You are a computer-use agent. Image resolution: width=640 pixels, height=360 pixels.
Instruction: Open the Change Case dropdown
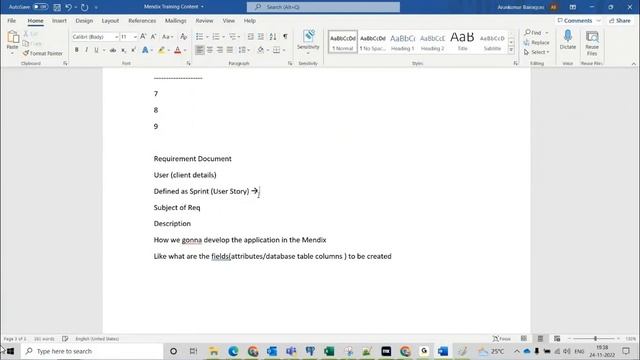[167, 37]
